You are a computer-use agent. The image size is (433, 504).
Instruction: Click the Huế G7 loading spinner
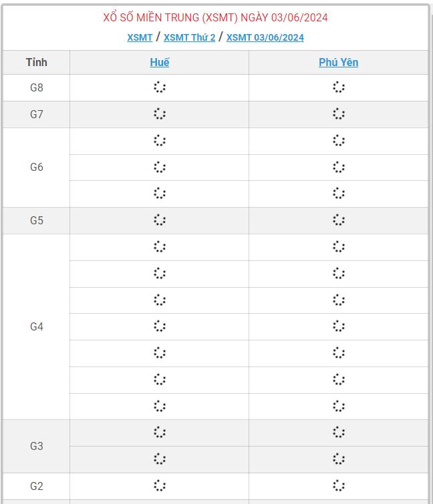point(160,113)
